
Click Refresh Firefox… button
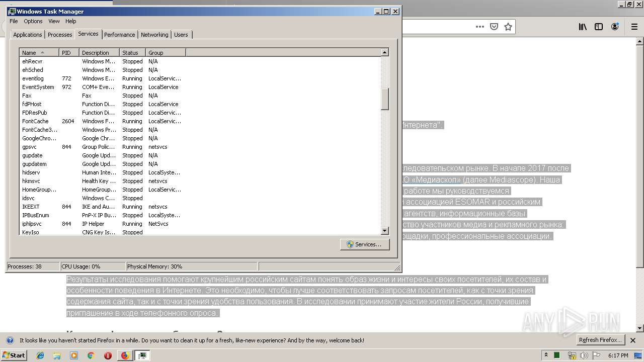click(601, 340)
